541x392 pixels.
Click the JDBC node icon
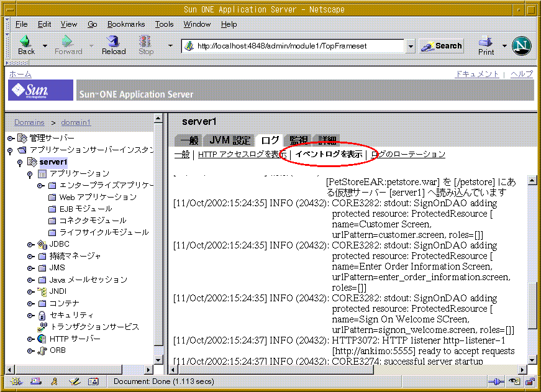coord(42,244)
